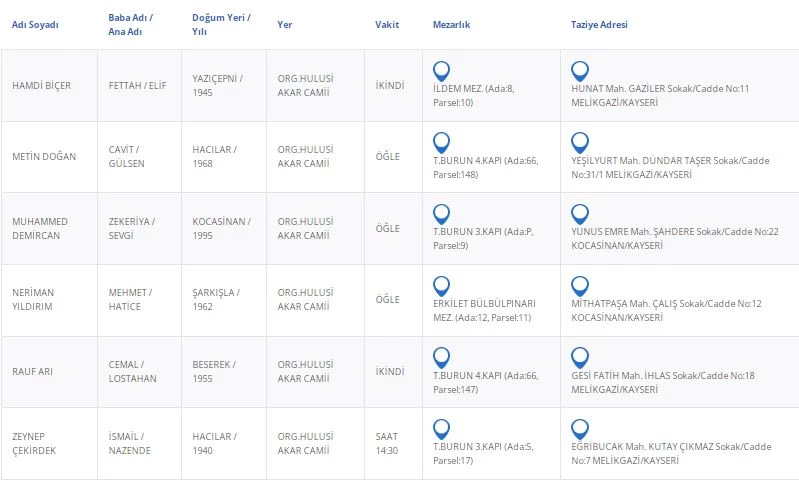This screenshot has width=799, height=482.
Task: Click the Vakit column header
Action: (x=387, y=24)
